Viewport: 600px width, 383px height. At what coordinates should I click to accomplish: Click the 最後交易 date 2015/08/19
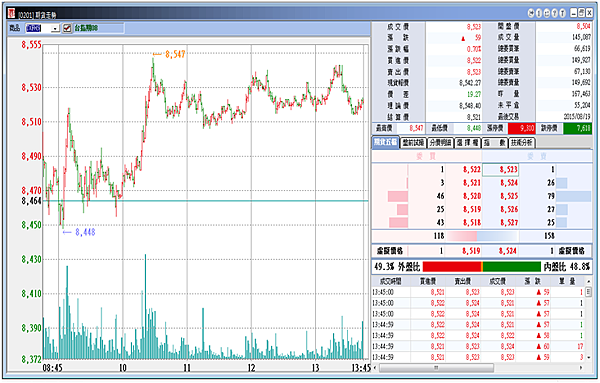(x=577, y=116)
